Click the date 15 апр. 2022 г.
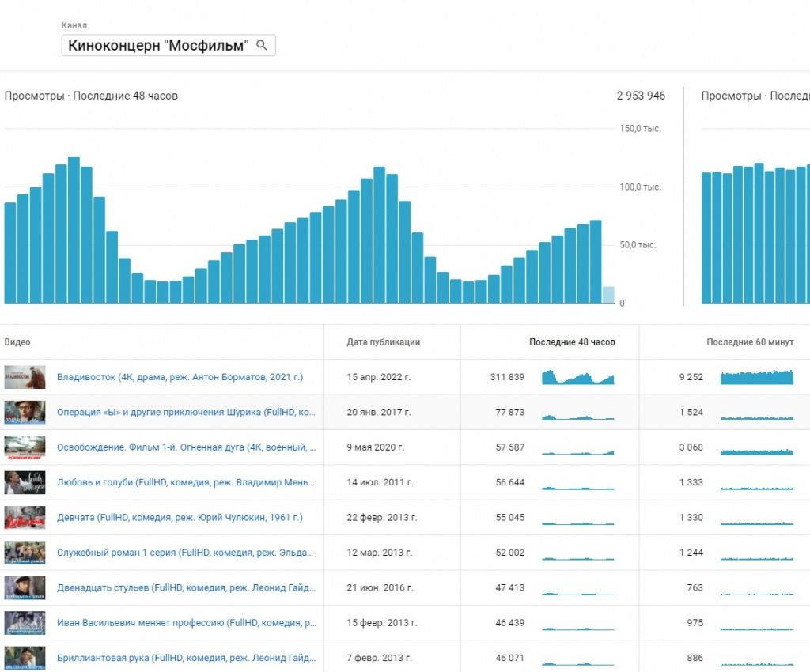Image resolution: width=810 pixels, height=672 pixels. tap(379, 377)
